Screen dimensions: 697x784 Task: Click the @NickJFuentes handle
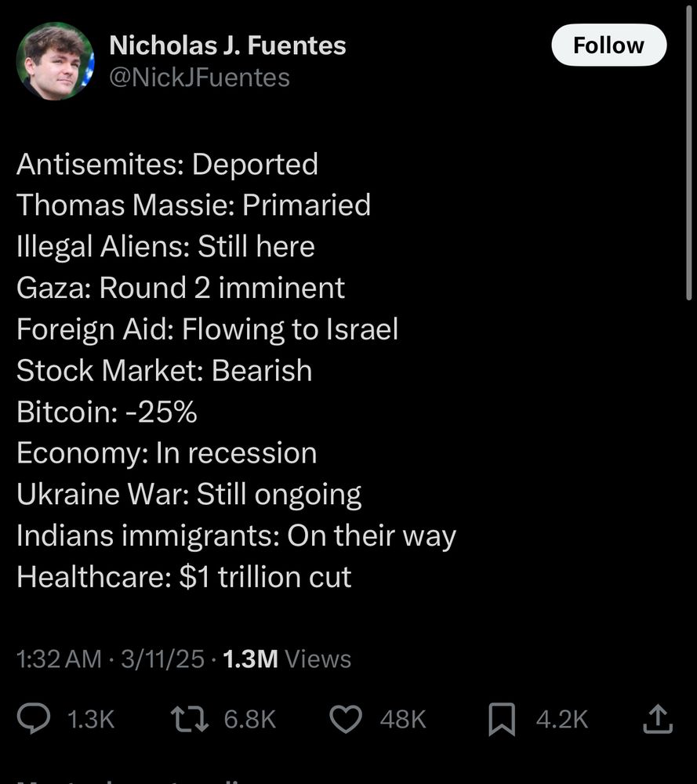pos(199,78)
